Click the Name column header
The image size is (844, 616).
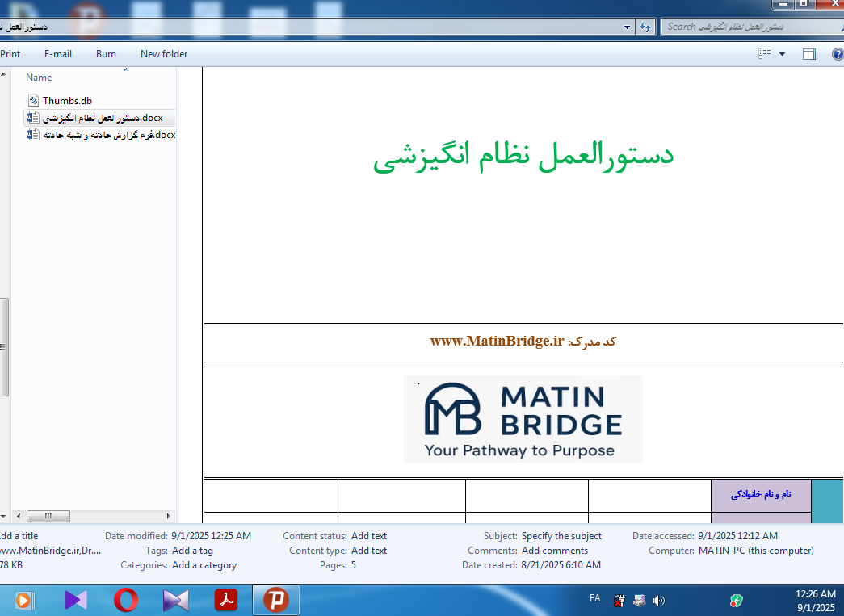39,78
